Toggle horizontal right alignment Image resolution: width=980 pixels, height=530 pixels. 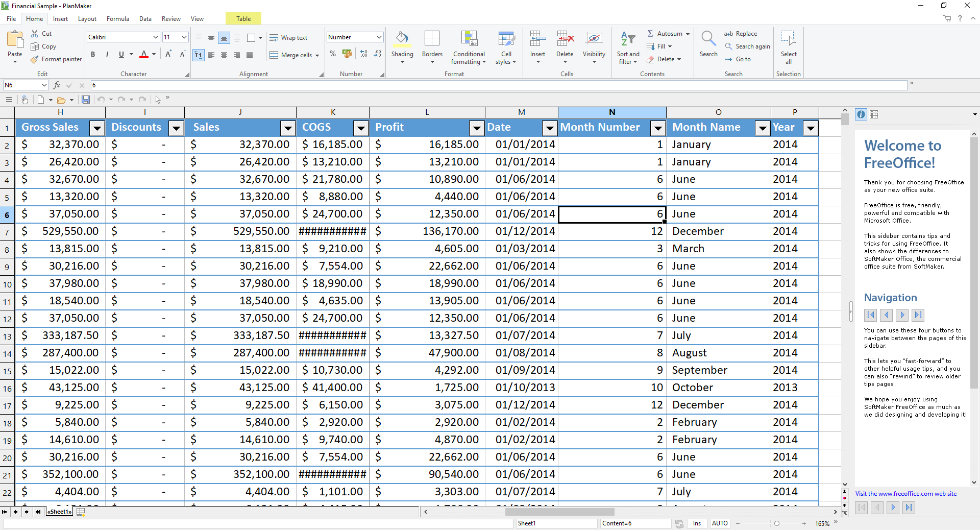coord(236,55)
